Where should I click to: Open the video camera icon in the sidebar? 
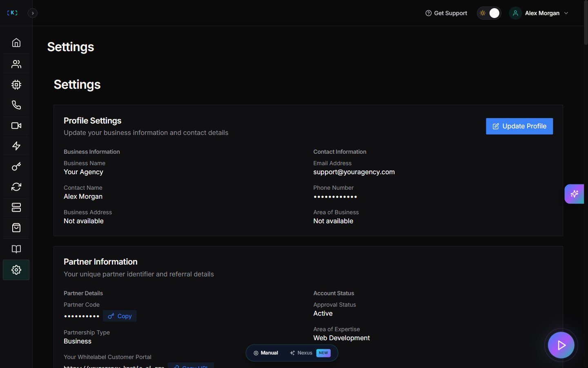click(16, 126)
